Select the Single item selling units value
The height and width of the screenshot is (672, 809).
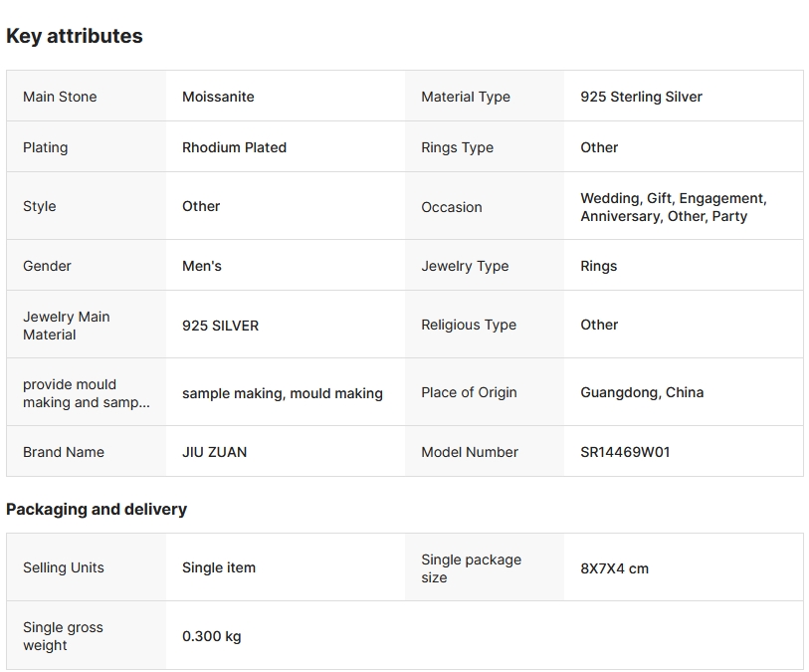pyautogui.click(x=219, y=567)
